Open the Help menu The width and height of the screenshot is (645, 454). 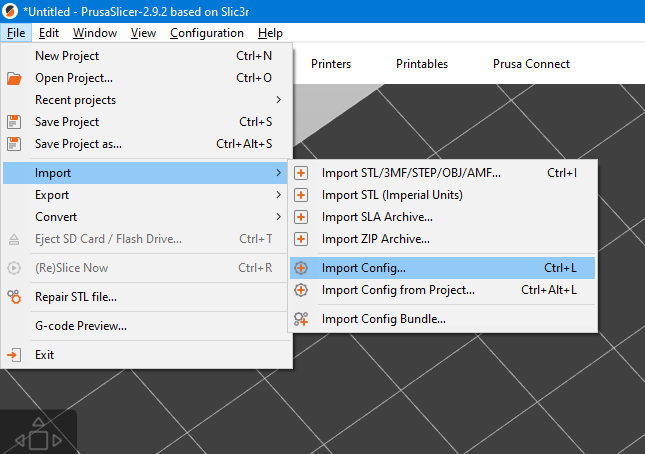270,33
